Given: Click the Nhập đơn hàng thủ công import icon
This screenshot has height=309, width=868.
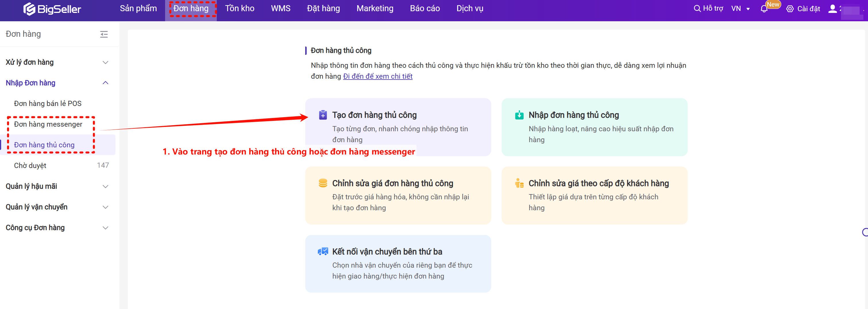Looking at the screenshot, I should tap(519, 115).
